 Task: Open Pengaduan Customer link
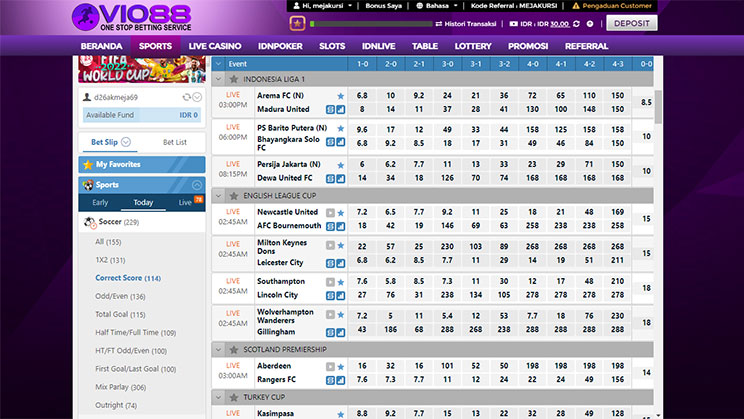click(x=612, y=6)
